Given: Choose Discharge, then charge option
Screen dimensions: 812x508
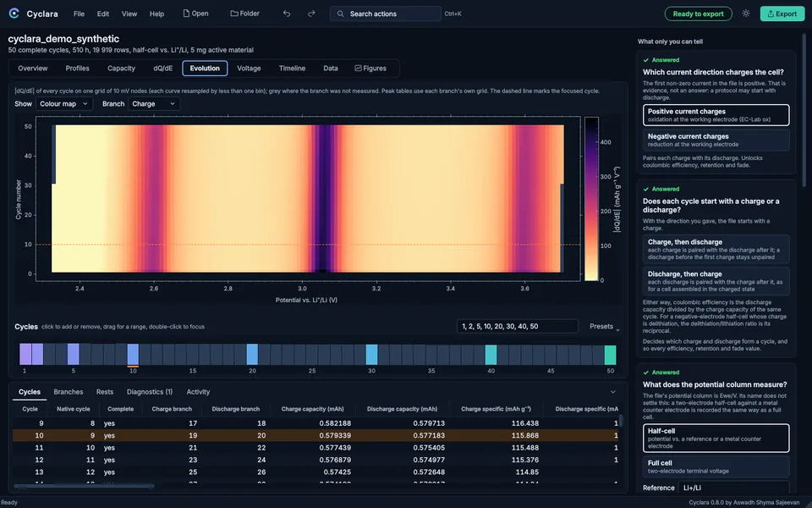Looking at the screenshot, I should click(716, 281).
